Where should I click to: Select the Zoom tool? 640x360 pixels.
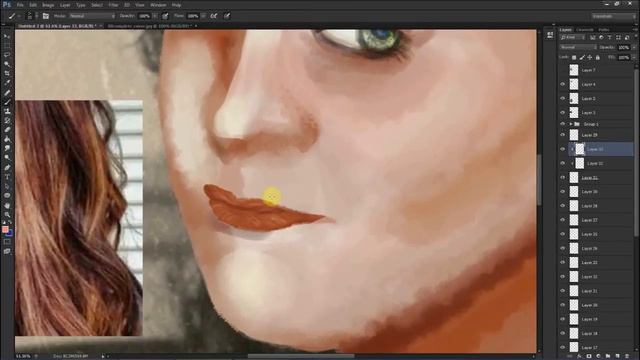point(7,215)
